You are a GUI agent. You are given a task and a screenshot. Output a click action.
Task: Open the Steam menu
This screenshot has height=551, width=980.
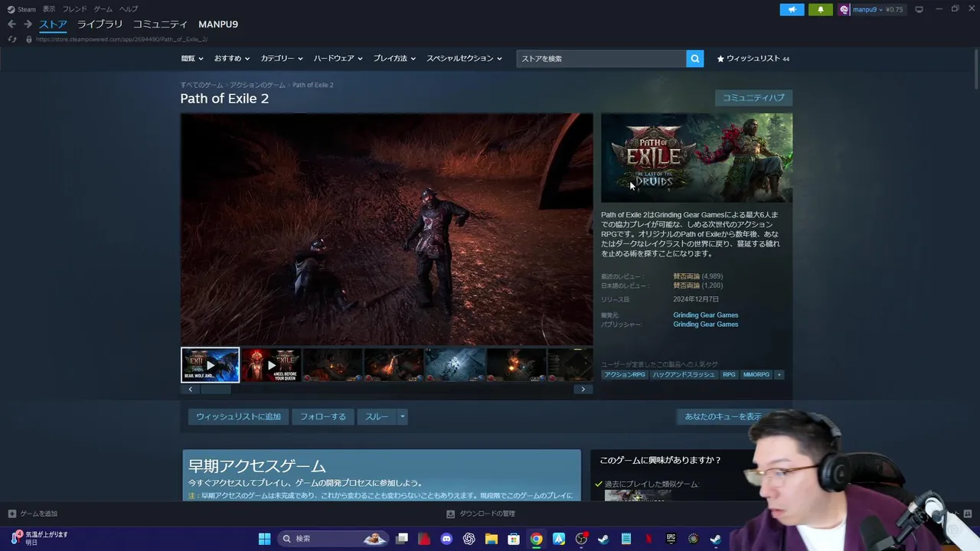(22, 9)
